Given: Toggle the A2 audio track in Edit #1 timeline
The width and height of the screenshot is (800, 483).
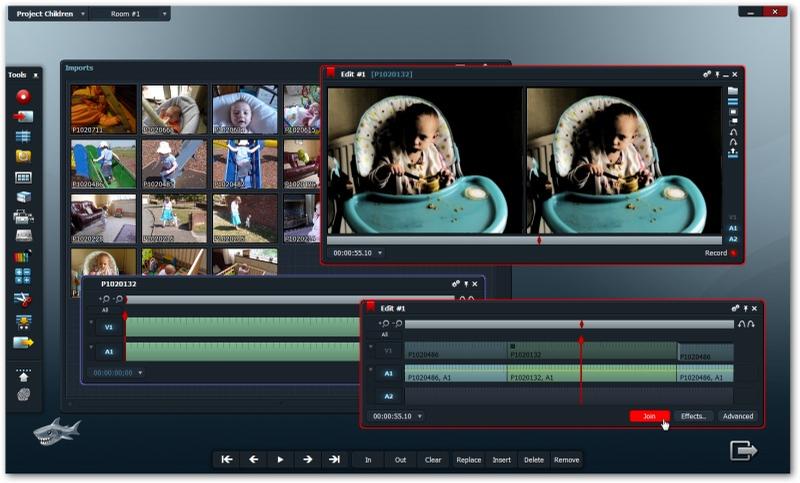Looking at the screenshot, I should pyautogui.click(x=389, y=396).
